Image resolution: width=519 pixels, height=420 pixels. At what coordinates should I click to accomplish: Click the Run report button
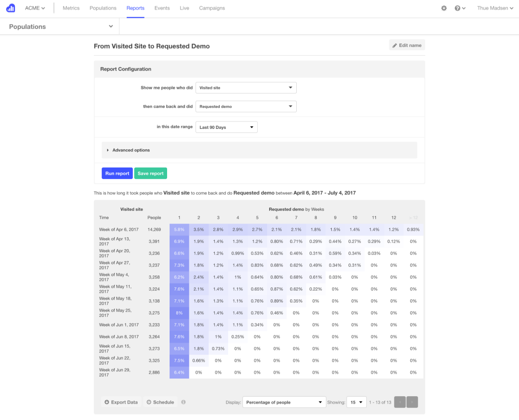tap(117, 173)
